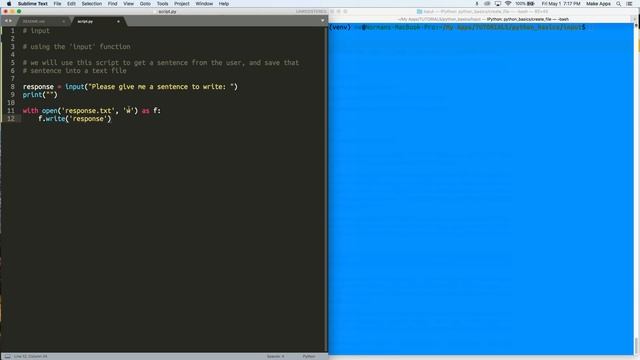Click the '# input' comment on line 1
The height and width of the screenshot is (360, 640).
tap(36, 31)
